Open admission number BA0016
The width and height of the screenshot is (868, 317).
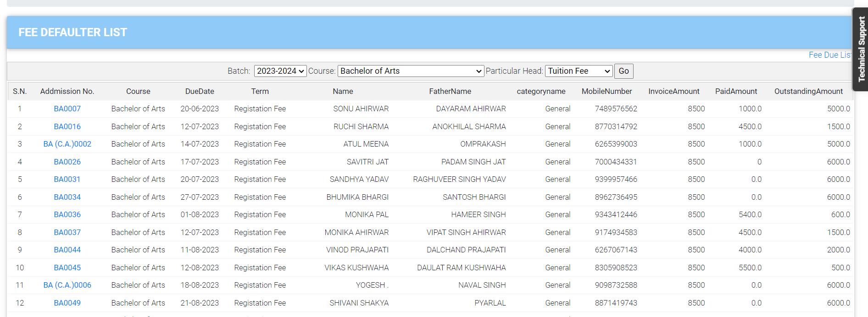67,126
